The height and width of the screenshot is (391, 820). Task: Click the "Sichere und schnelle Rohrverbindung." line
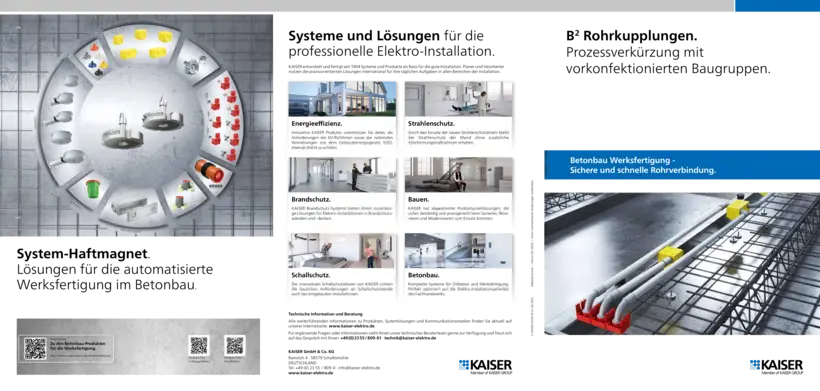click(x=643, y=170)
